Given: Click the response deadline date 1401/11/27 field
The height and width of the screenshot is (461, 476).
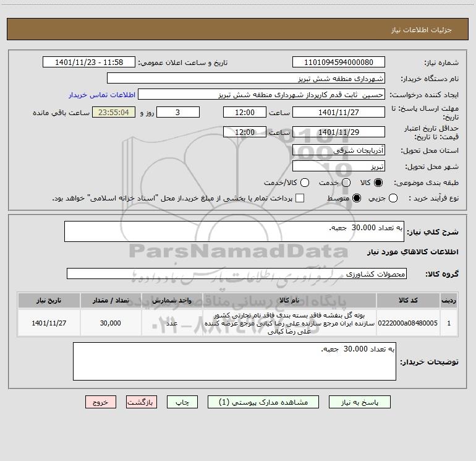Looking at the screenshot, I should (x=339, y=112).
